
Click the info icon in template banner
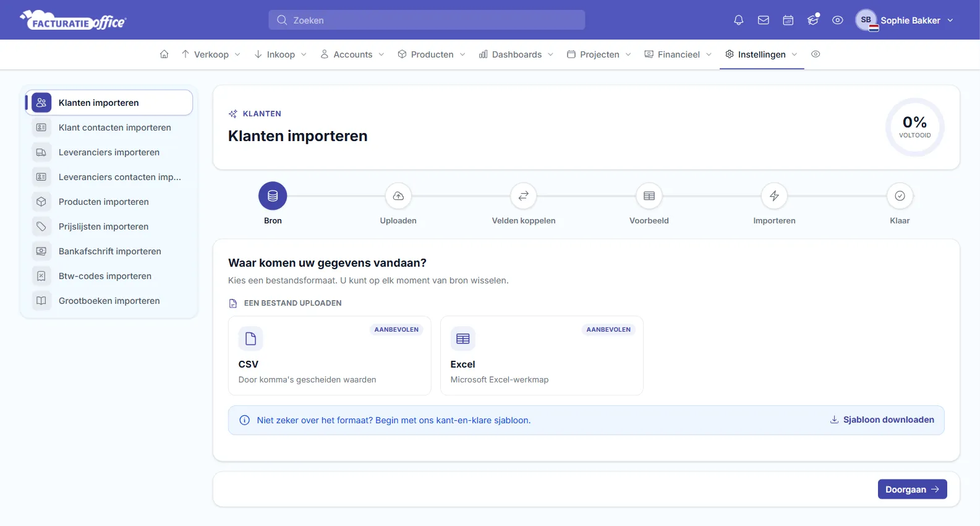pyautogui.click(x=245, y=420)
